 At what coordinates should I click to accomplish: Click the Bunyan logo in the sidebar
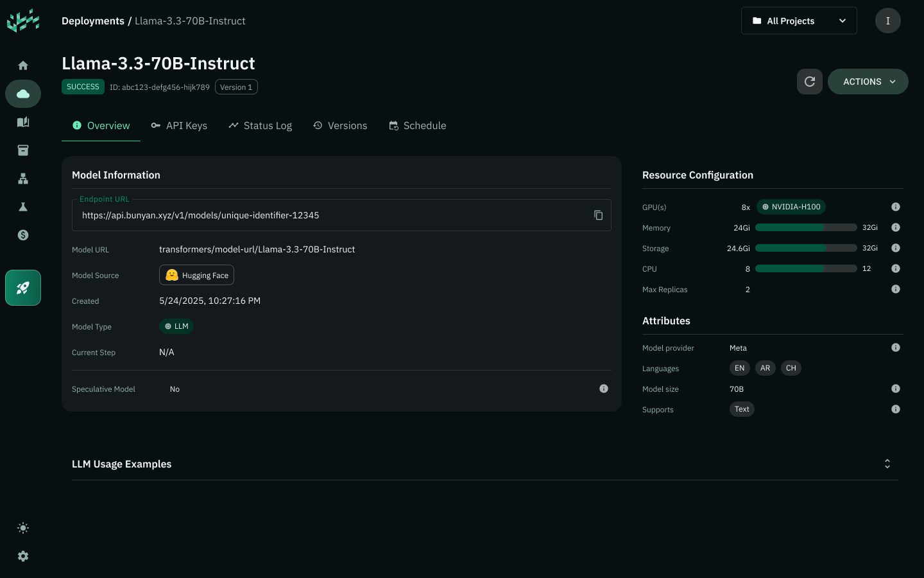[23, 21]
